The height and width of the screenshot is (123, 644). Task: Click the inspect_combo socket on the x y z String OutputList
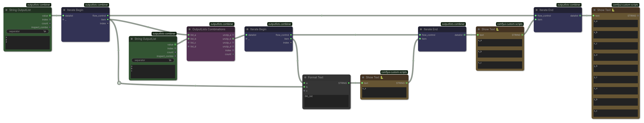pyautogui.click(x=50, y=27)
